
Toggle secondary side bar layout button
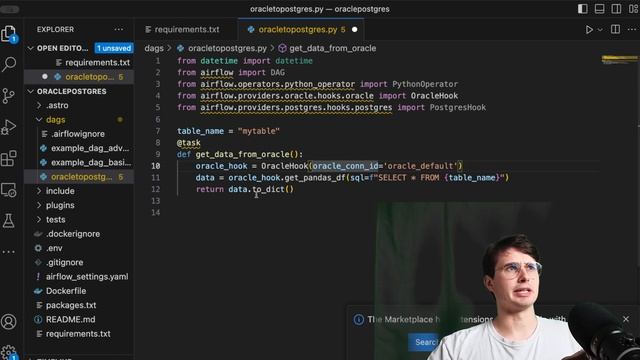coord(616,9)
